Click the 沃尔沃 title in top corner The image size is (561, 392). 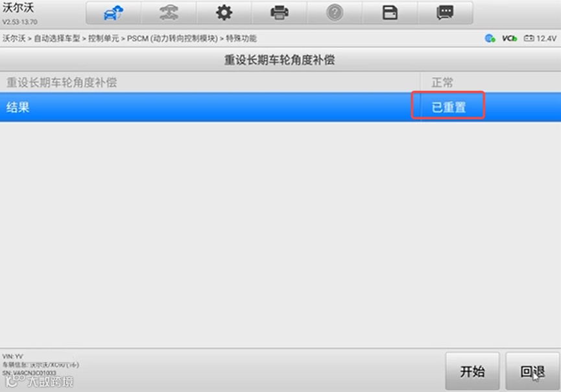18,8
